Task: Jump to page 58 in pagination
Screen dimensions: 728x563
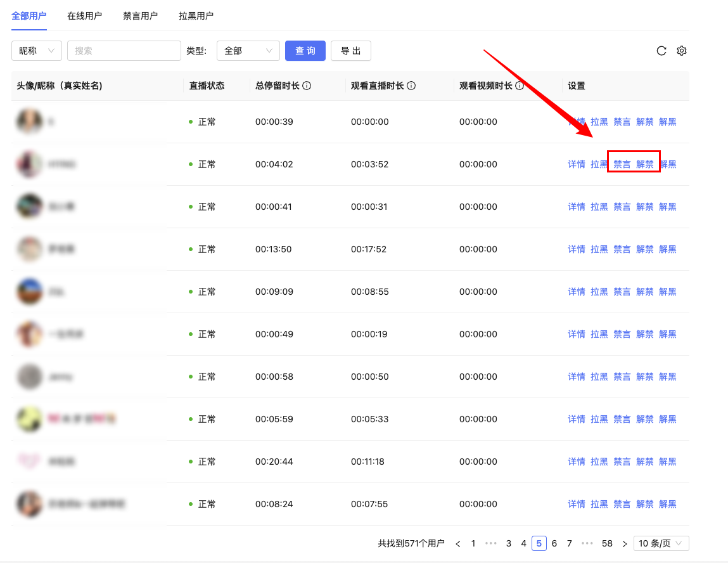Action: pyautogui.click(x=607, y=543)
